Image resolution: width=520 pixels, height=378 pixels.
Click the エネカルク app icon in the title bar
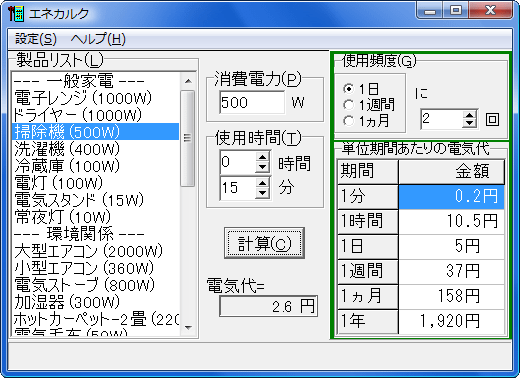pos(16,14)
